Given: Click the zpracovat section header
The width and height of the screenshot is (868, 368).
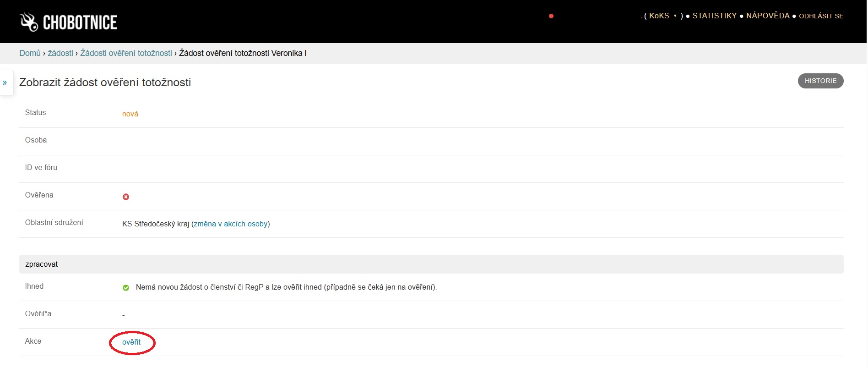Looking at the screenshot, I should [x=42, y=264].
